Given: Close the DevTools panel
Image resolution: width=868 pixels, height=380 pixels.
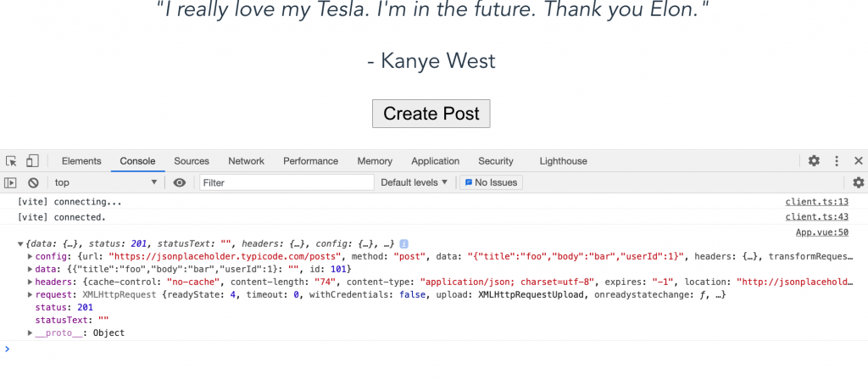Looking at the screenshot, I should click(858, 161).
